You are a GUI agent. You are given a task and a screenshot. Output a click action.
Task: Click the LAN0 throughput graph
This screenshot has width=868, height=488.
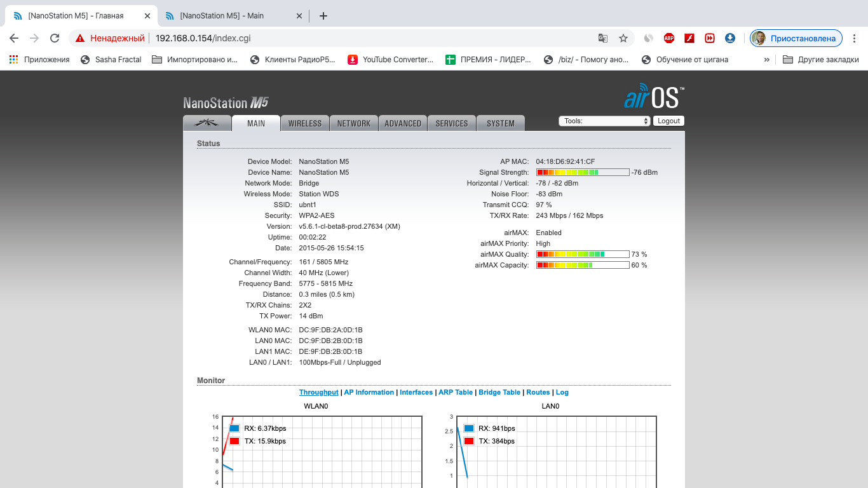click(557, 452)
